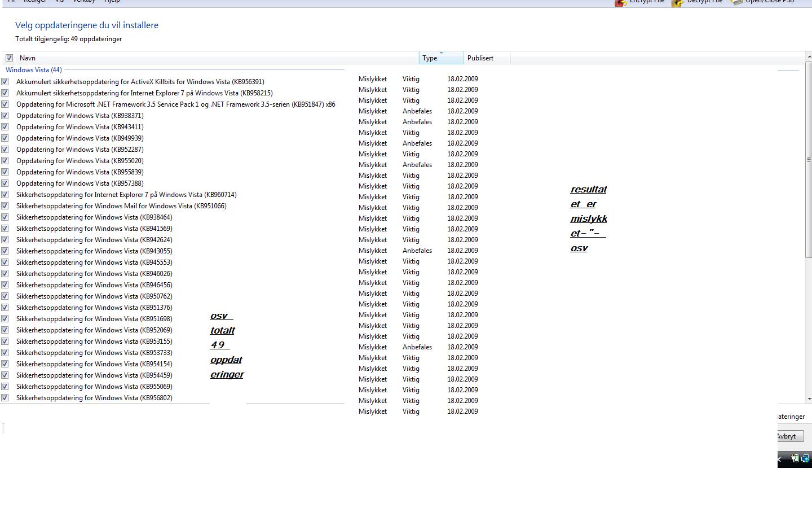Screen dimensions: 812x508
Task: Deselect the KB949939 update checkbox
Action: coord(5,138)
